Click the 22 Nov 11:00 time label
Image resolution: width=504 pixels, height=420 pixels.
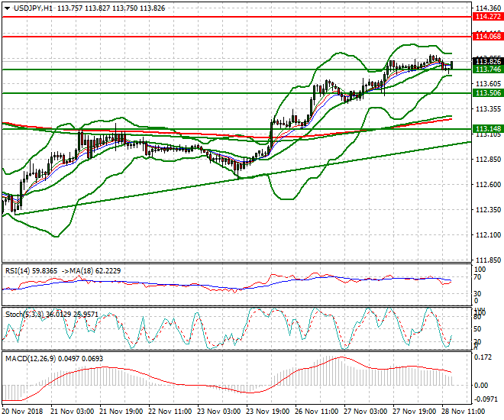170,412
